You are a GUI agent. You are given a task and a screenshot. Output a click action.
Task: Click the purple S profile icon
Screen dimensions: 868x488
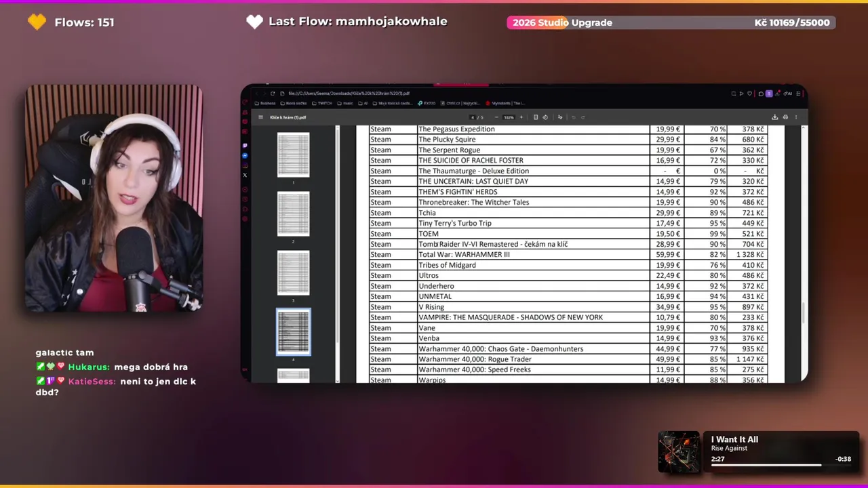pos(769,94)
